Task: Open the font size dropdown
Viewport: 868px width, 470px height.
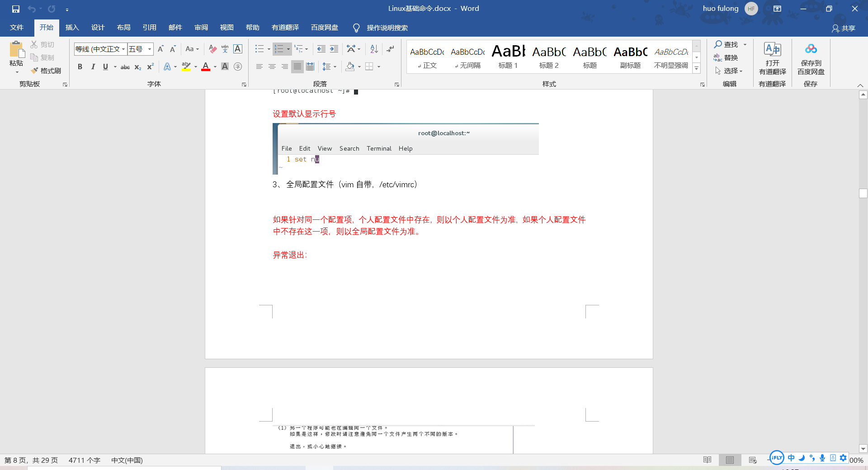Action: click(149, 49)
